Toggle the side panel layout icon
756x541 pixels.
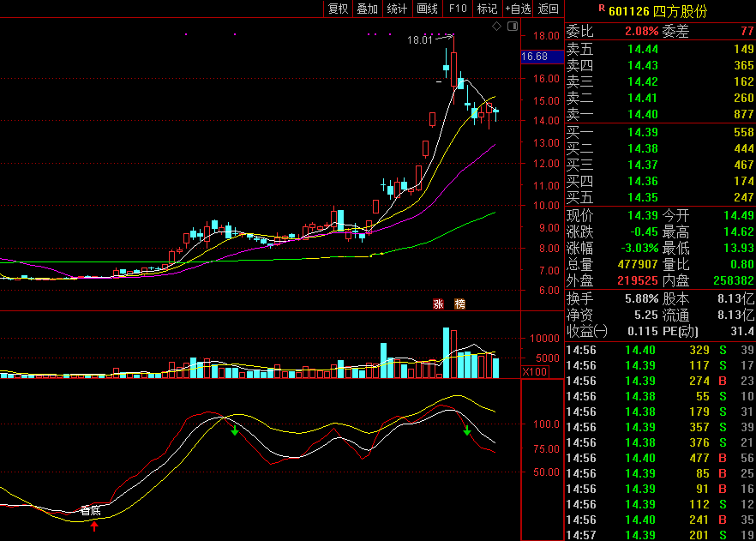pyautogui.click(x=513, y=27)
